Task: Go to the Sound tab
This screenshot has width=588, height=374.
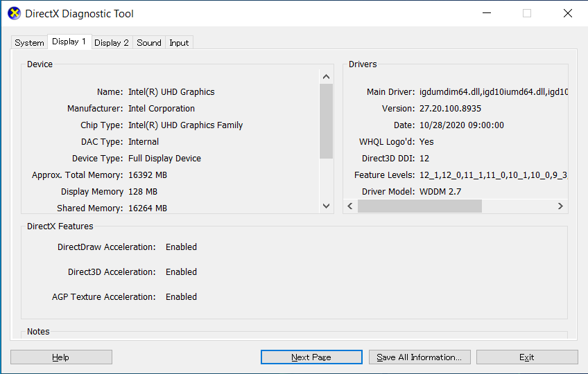Action: point(149,43)
